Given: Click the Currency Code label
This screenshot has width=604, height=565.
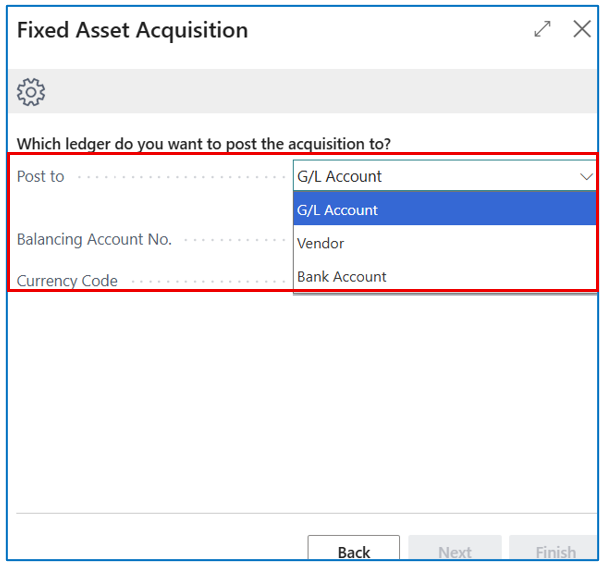Looking at the screenshot, I should click(x=67, y=281).
